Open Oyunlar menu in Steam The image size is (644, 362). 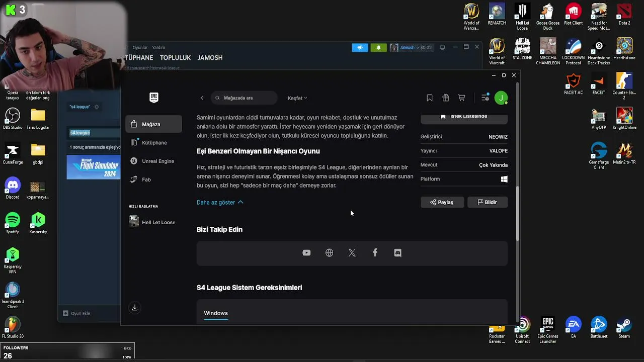point(140,48)
